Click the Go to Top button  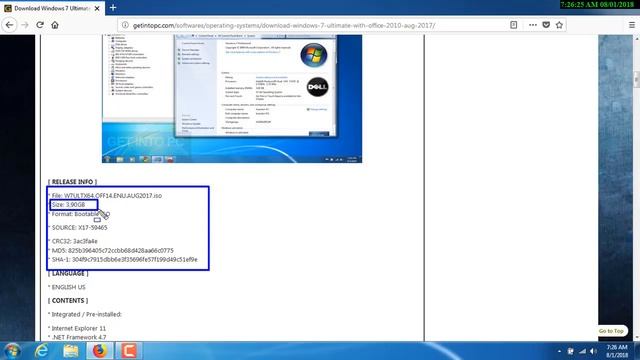[611, 331]
